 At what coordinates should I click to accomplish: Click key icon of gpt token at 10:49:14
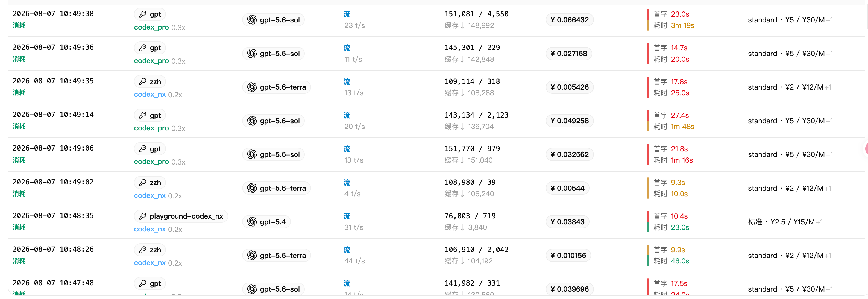pos(143,115)
